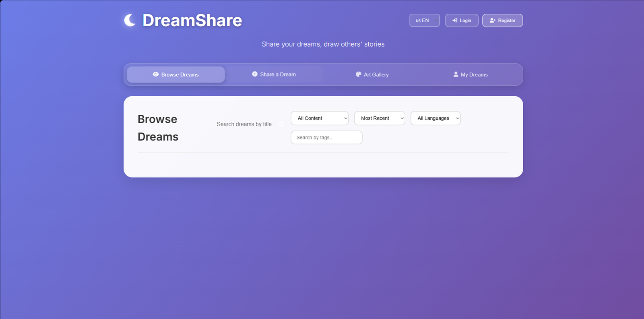The image size is (644, 319).
Task: Select the Browse Dreams tab
Action: pos(176,75)
